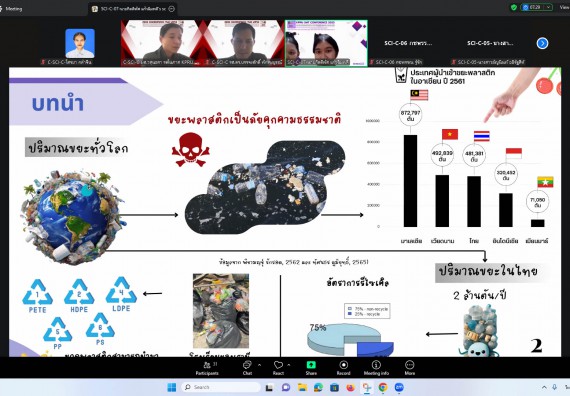The image size is (570, 396).
Task: Show hidden system tray icons
Action: [544, 388]
